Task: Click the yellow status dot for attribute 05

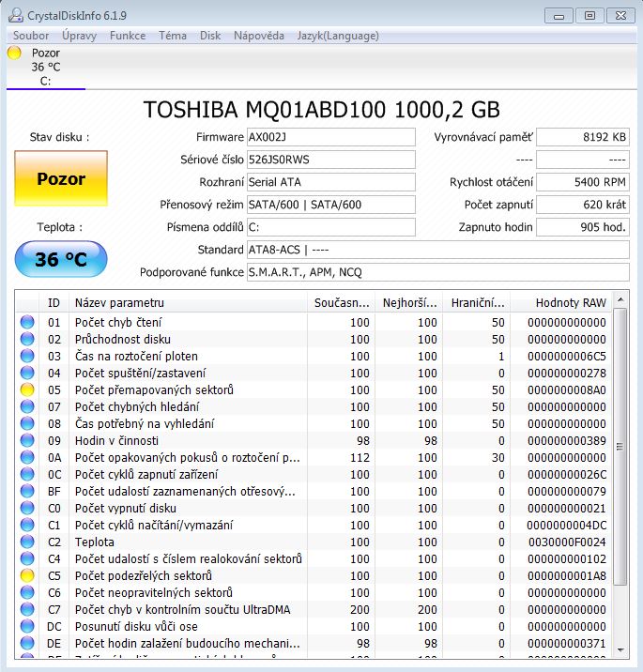Action: 27,389
